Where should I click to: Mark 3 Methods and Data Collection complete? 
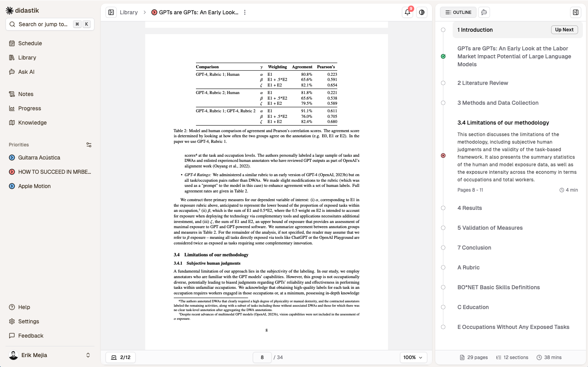coord(443,103)
